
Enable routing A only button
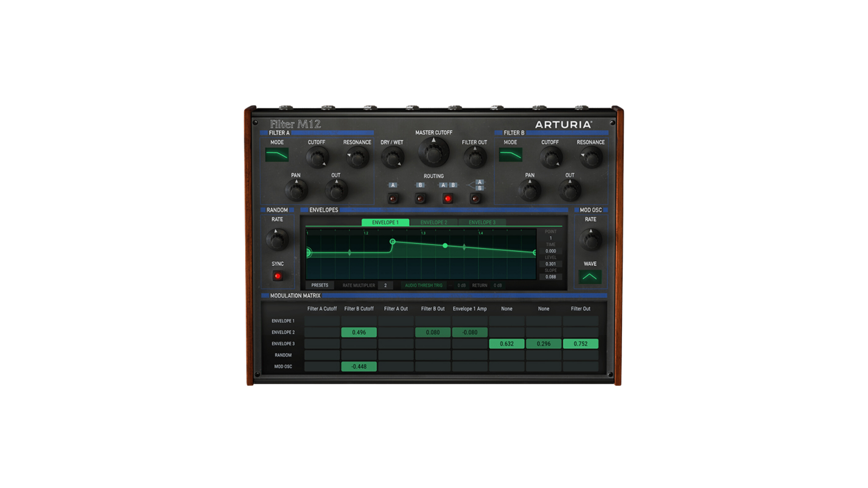pos(393,198)
